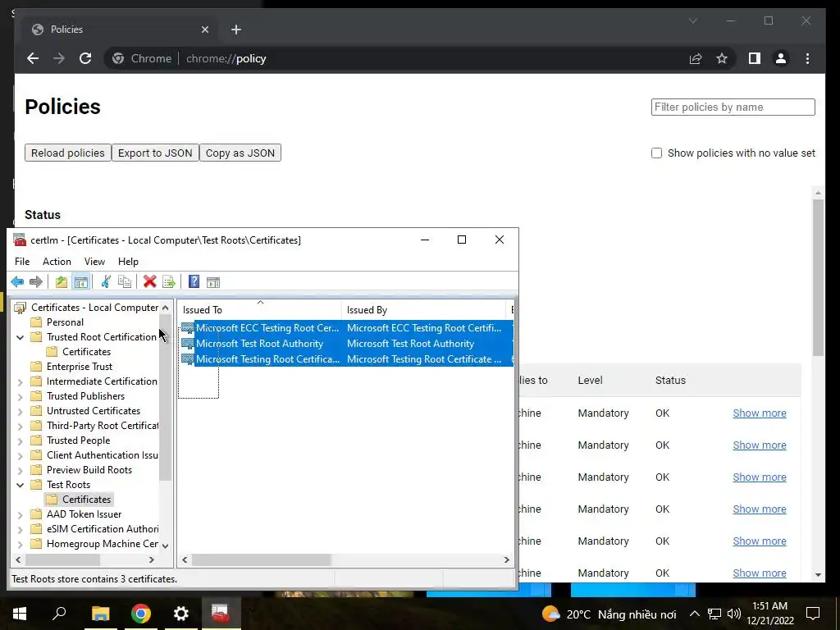
Task: Click the Forward arrow in certlm toolbar
Action: [x=36, y=282]
